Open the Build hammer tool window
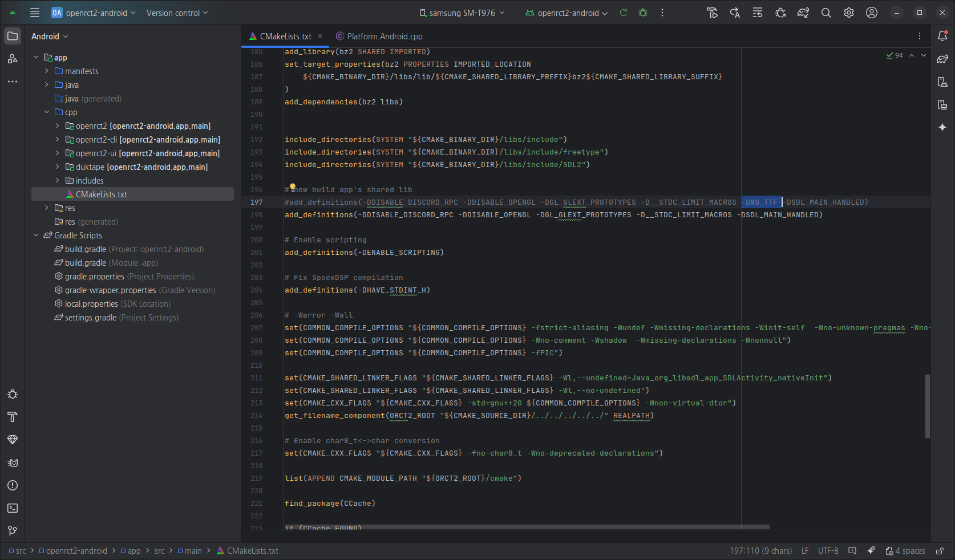Viewport: 955px width, 560px height. pos(13,417)
